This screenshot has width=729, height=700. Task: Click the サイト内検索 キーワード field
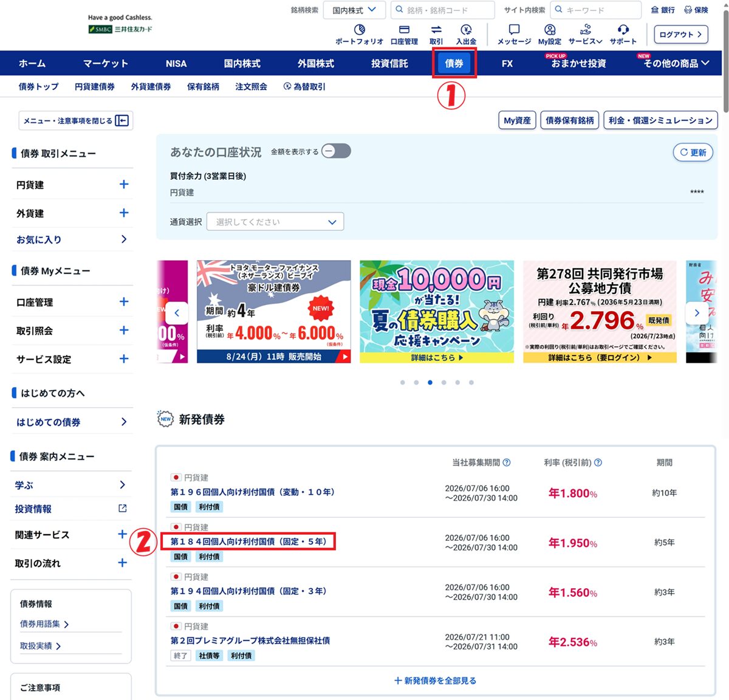[595, 10]
